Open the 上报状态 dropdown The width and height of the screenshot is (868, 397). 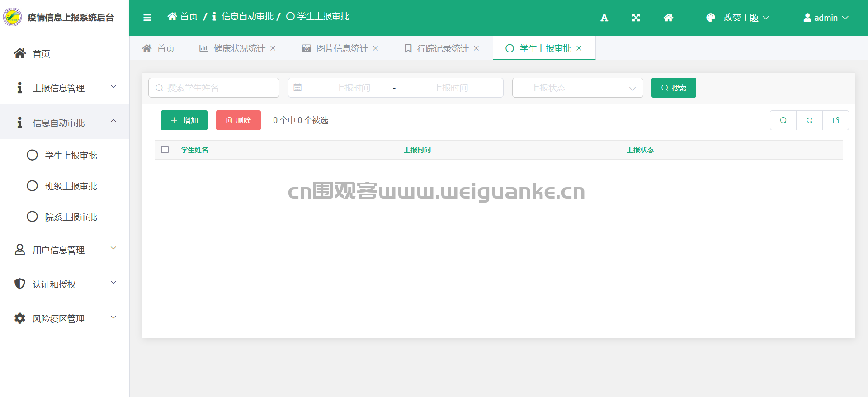pos(577,88)
